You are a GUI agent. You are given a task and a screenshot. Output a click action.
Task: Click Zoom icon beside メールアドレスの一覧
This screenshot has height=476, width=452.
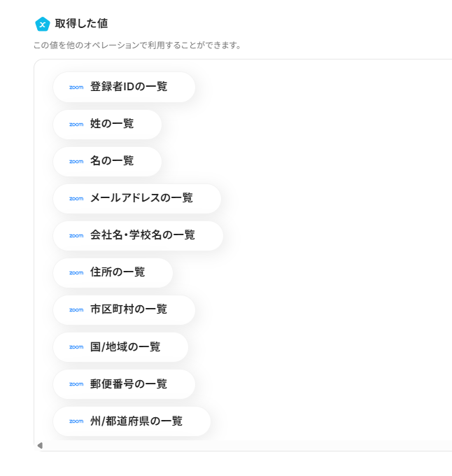click(x=76, y=199)
